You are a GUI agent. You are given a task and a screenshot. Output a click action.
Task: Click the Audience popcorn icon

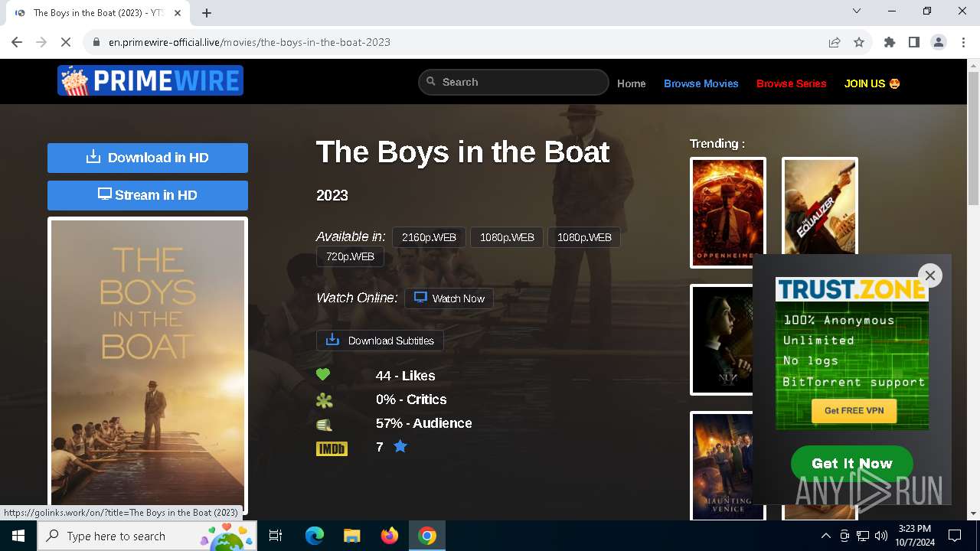(x=325, y=425)
